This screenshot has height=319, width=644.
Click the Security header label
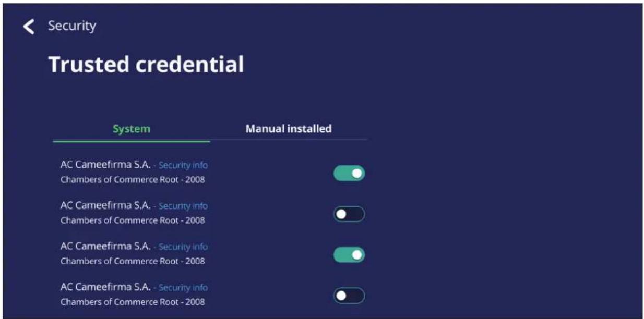coord(72,26)
